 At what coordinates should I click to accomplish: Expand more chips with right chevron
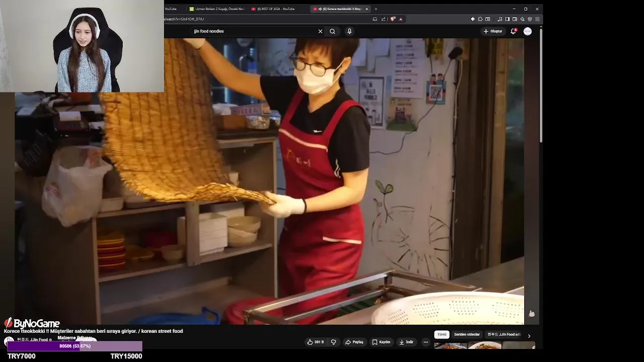click(529, 335)
